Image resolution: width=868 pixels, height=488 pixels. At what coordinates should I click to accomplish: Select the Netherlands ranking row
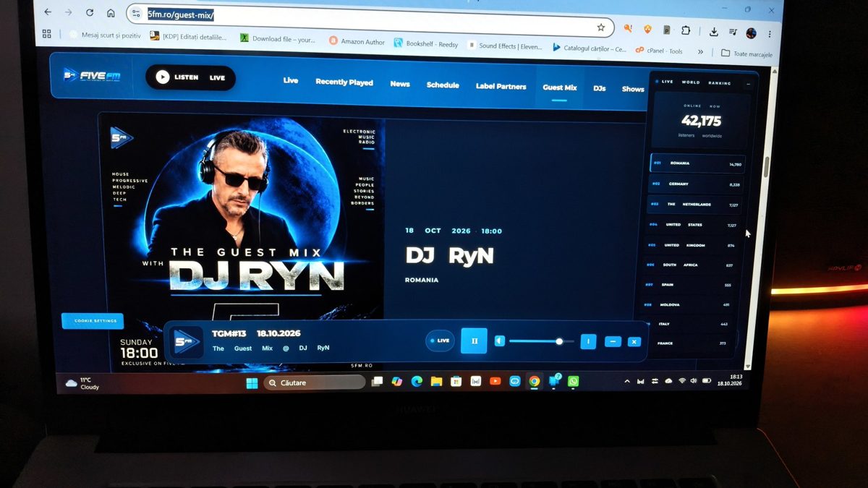coord(694,205)
